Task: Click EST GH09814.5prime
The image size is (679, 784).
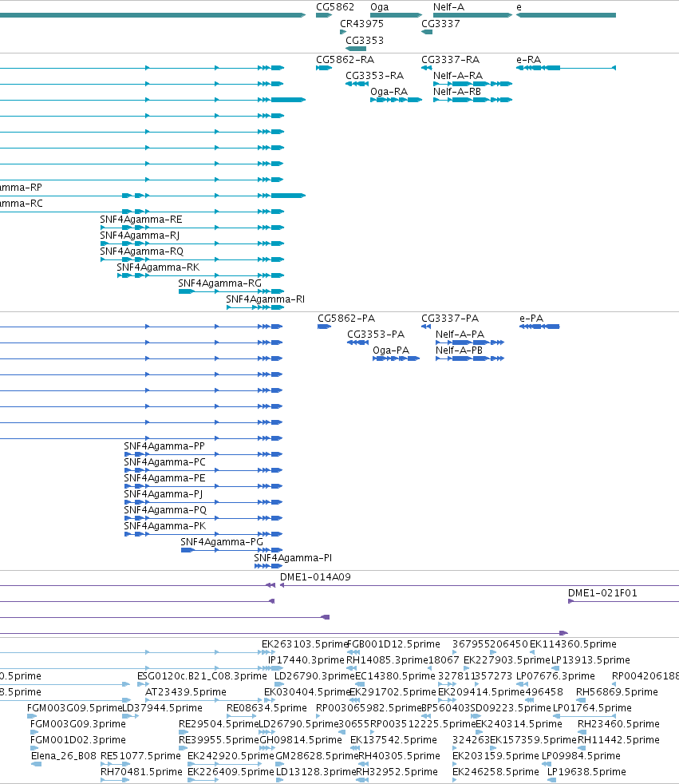Action: [x=301, y=740]
